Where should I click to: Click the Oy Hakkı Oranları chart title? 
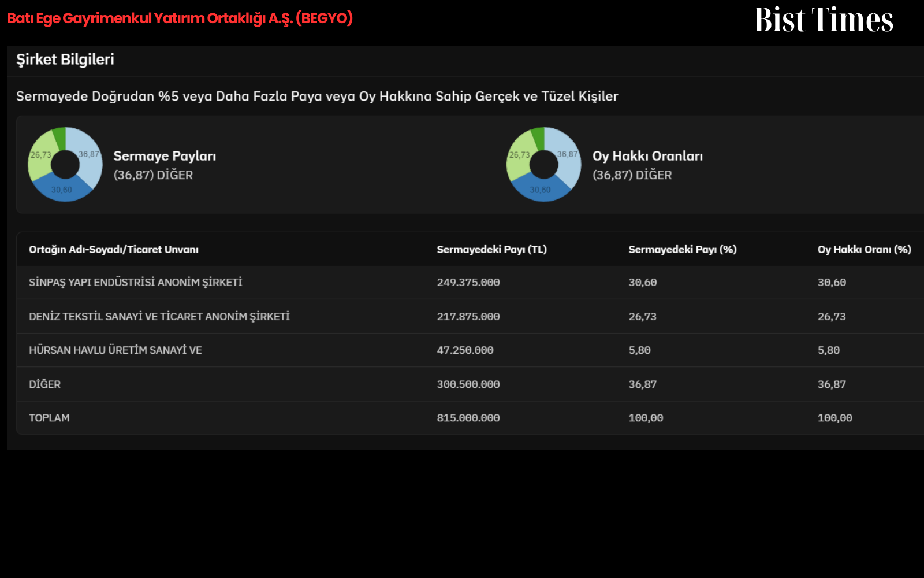point(647,156)
